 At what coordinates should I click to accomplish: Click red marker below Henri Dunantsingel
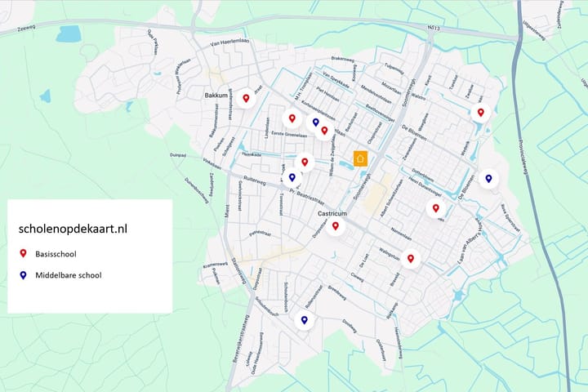pos(434,207)
